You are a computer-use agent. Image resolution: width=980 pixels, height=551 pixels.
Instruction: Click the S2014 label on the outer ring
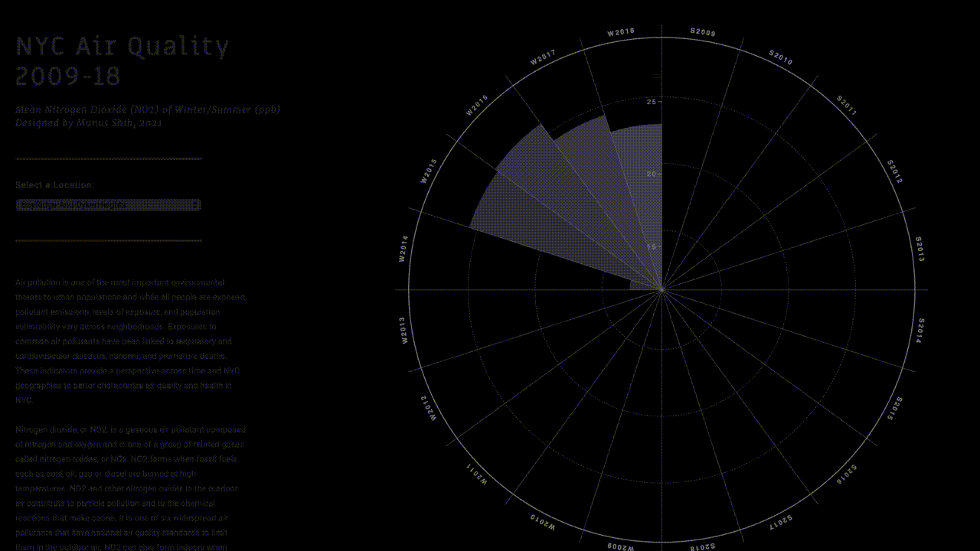click(921, 331)
